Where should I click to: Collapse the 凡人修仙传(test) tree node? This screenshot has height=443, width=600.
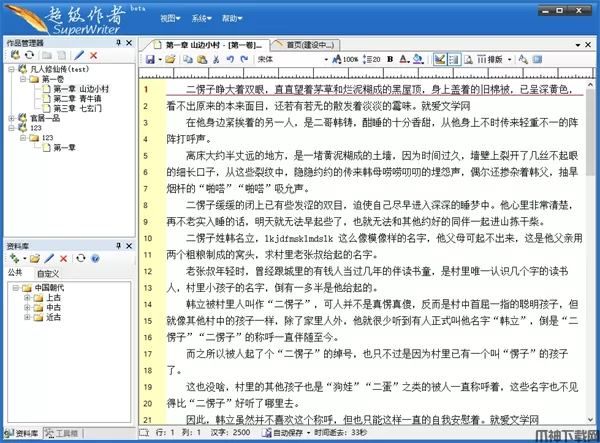(11, 69)
